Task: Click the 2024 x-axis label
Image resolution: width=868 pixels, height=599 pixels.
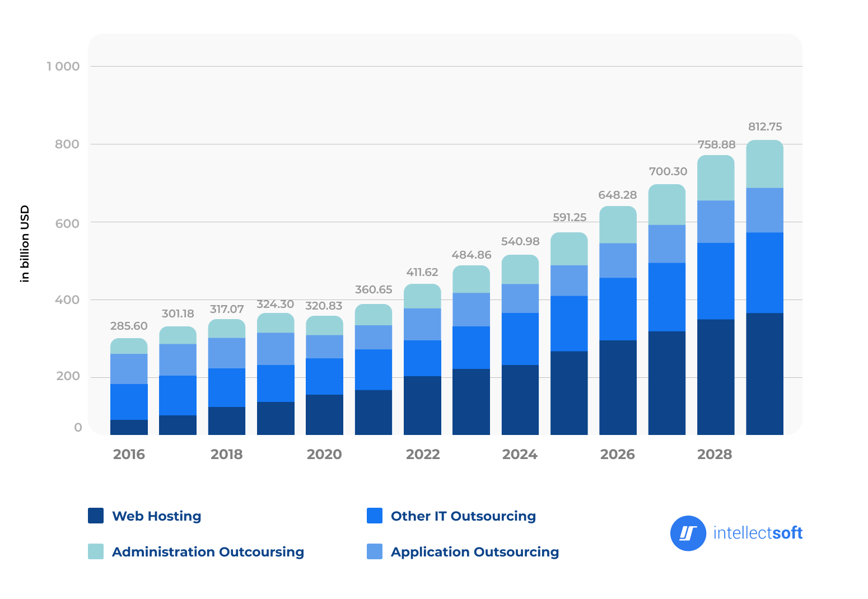Action: point(520,454)
